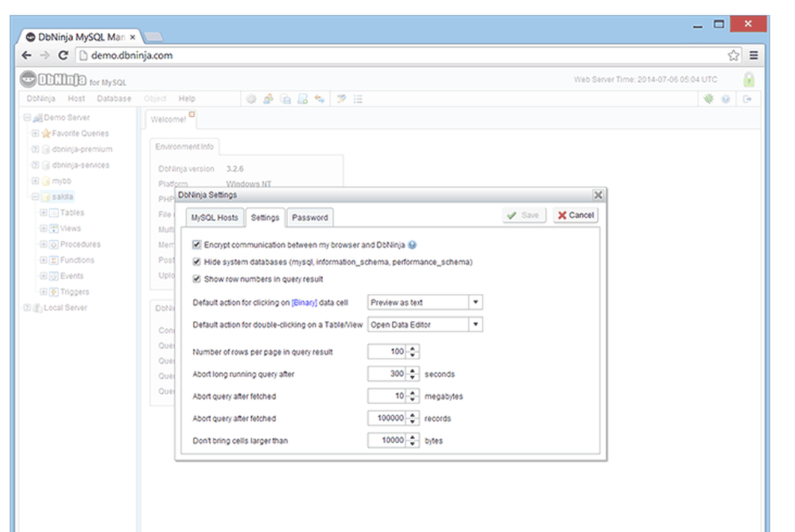Viewport: 795px width, 532px height.
Task: Select the Local Server tree item
Action: [x=65, y=308]
